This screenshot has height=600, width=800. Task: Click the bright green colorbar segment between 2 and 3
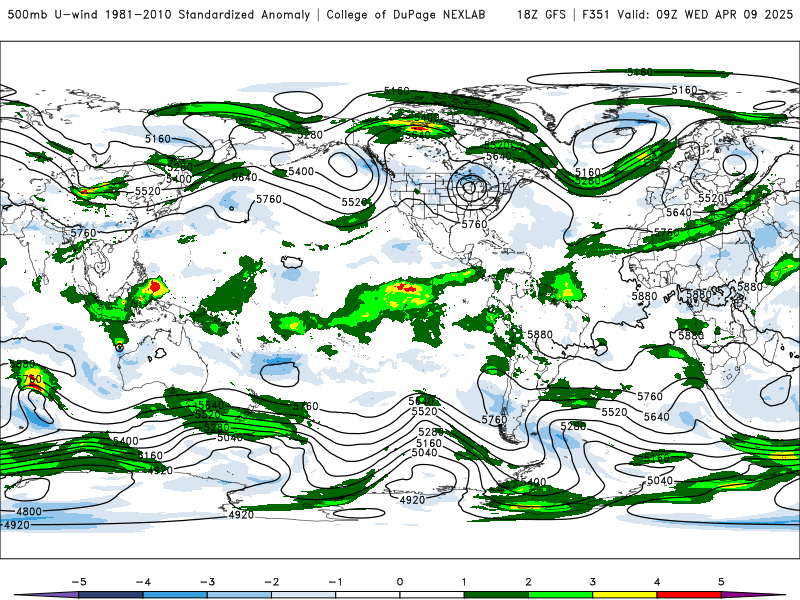pos(561,595)
